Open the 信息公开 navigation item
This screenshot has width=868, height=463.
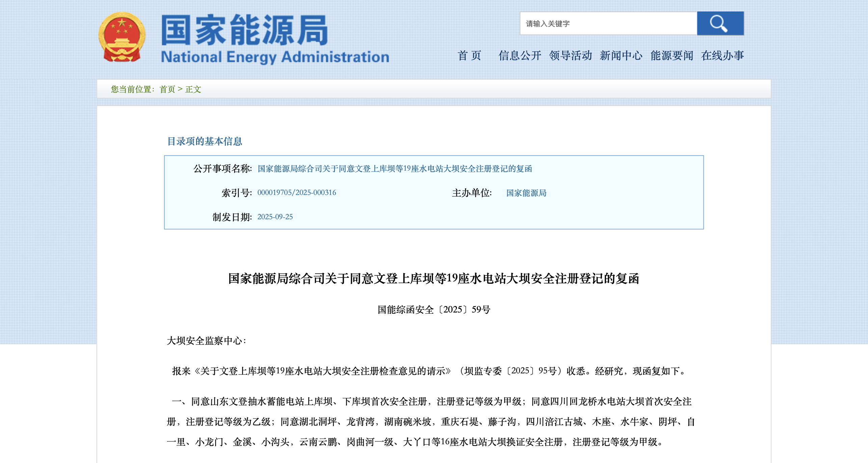[x=520, y=55]
